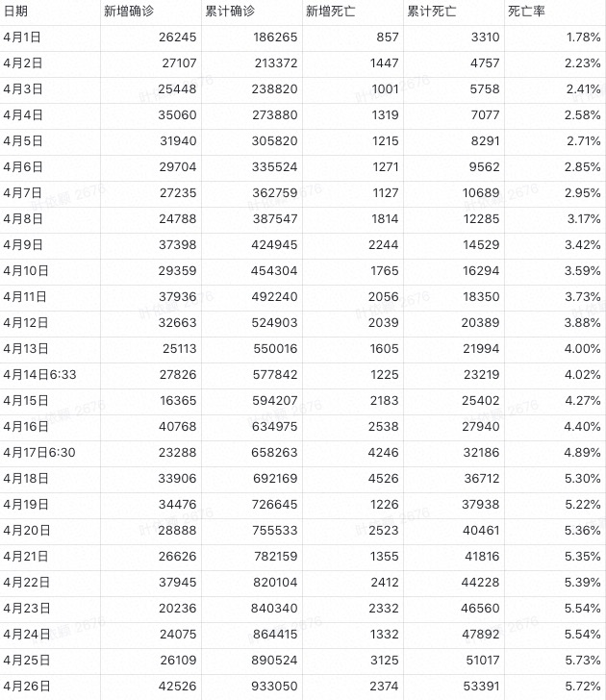Click the new deaths cell 857
The width and height of the screenshot is (606, 700).
[386, 37]
